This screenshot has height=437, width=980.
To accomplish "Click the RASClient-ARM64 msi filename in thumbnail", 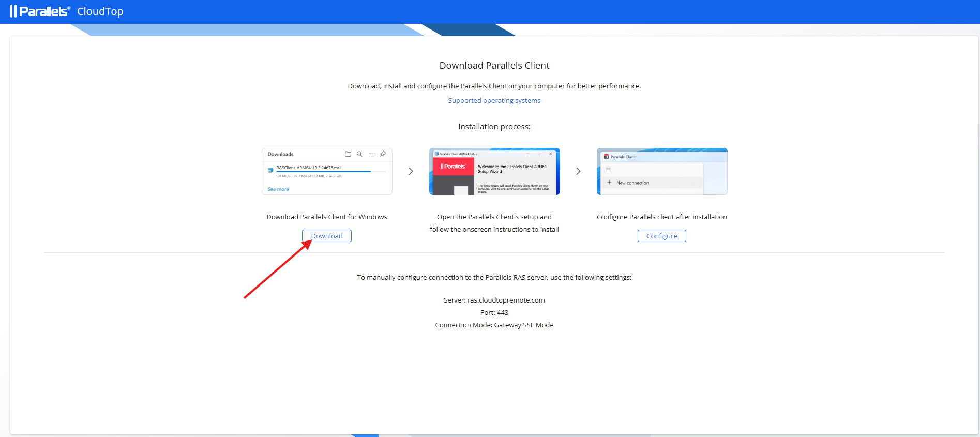I will point(308,168).
